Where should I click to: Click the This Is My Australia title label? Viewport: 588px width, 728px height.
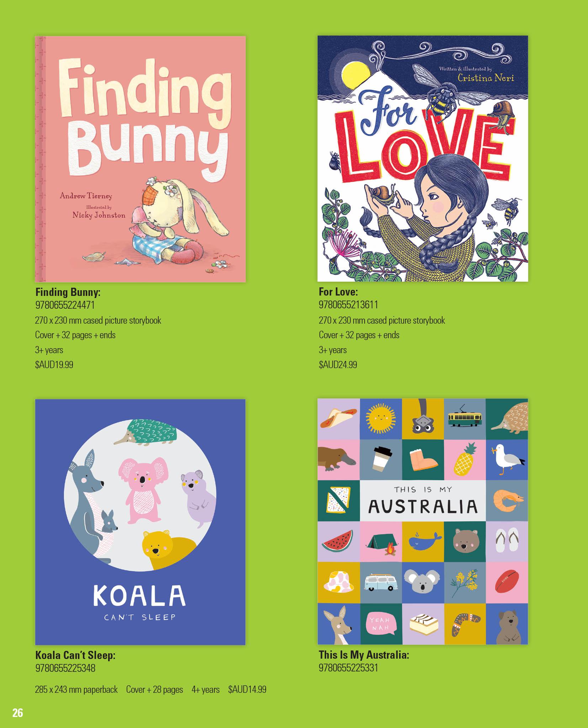(x=364, y=655)
